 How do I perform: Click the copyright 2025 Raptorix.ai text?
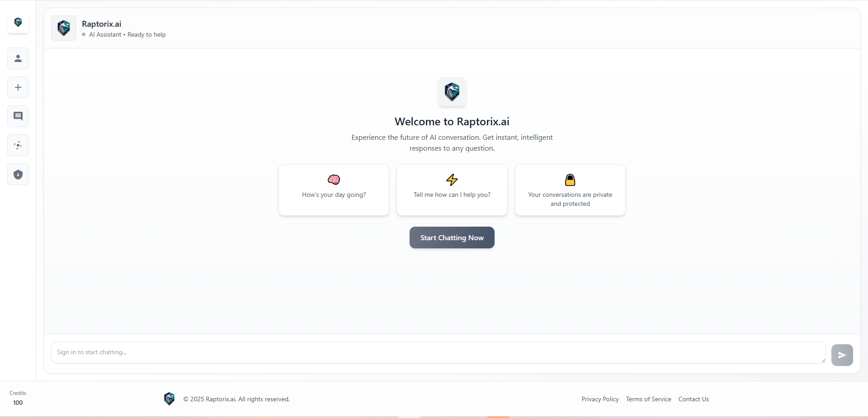coord(236,399)
